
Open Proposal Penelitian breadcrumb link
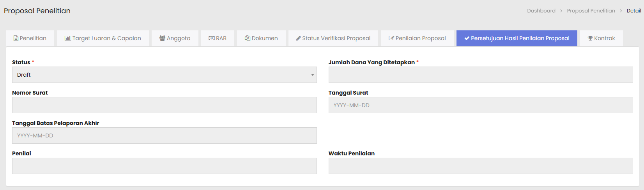(x=591, y=11)
